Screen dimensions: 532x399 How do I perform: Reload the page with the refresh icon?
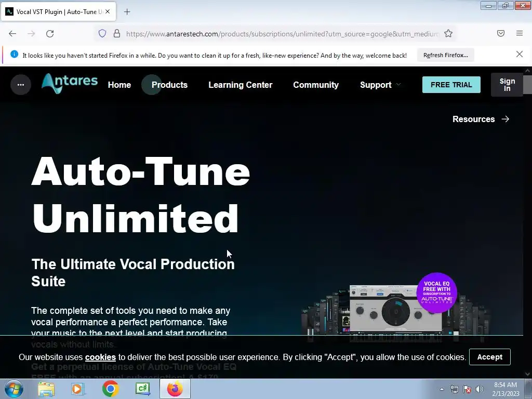click(50, 34)
